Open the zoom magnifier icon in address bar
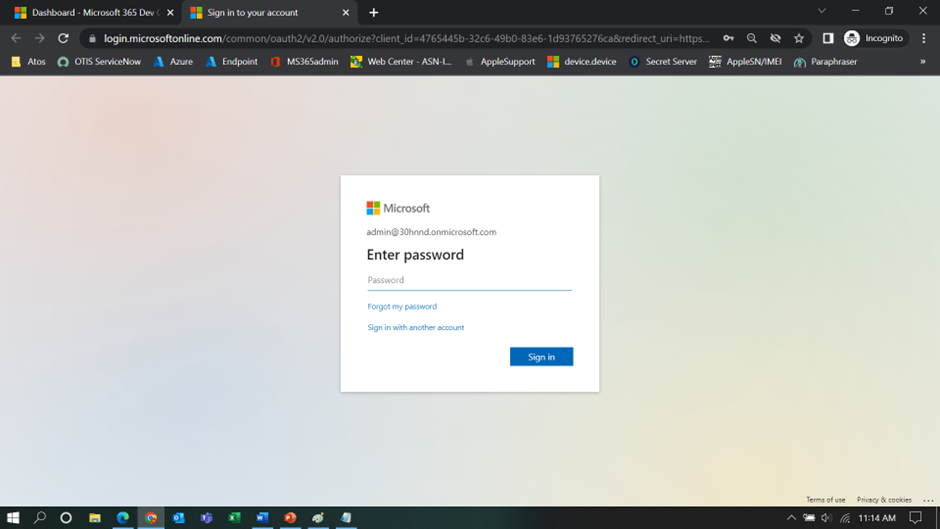The image size is (940, 529). [752, 38]
